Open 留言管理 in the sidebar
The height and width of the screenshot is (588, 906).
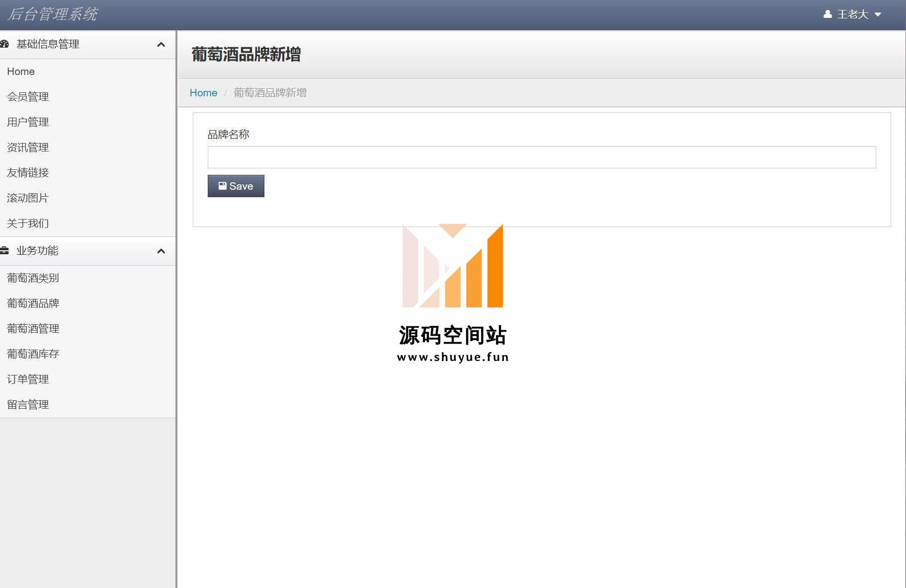coord(28,405)
